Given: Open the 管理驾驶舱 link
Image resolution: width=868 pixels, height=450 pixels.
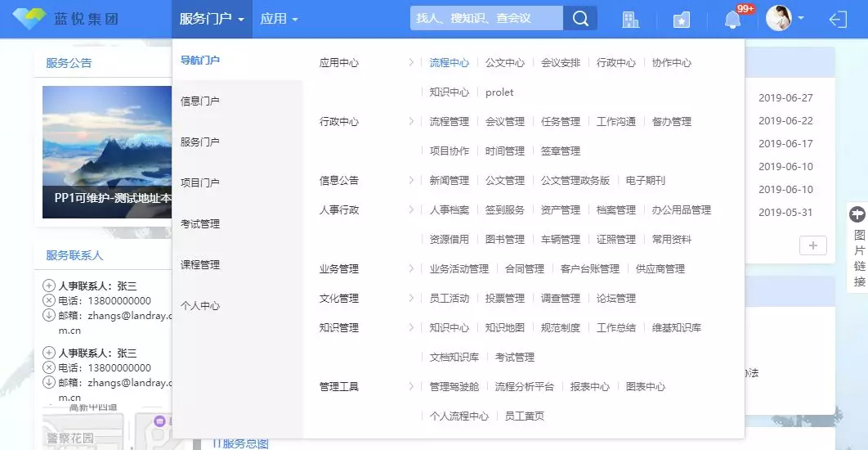Looking at the screenshot, I should [454, 386].
